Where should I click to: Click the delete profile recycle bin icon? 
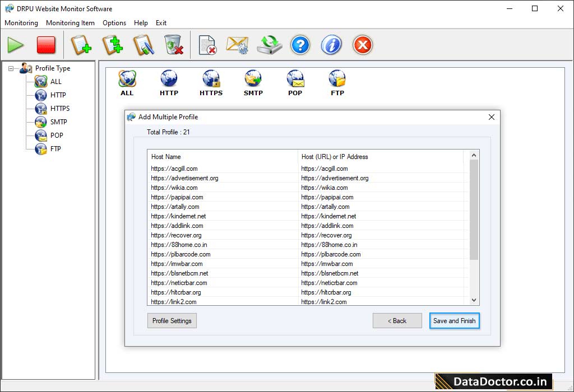tap(174, 45)
